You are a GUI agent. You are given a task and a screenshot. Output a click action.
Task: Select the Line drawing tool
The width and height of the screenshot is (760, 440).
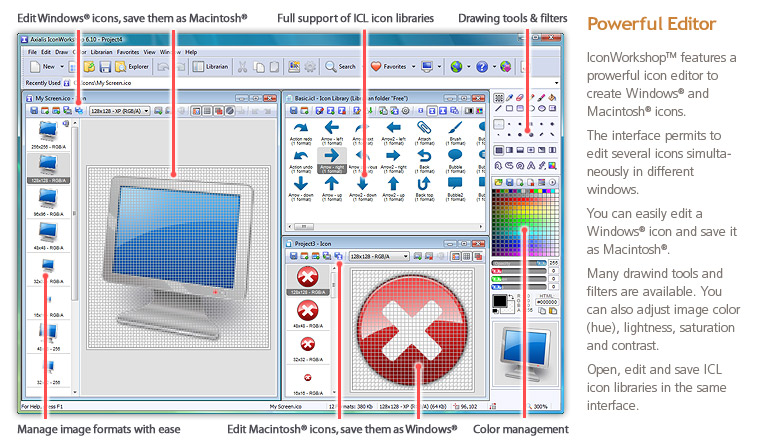pos(498,109)
